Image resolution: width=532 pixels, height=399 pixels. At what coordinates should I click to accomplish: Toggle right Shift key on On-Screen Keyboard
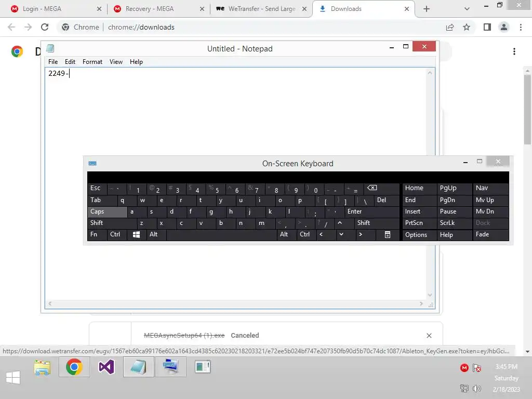(x=377, y=223)
